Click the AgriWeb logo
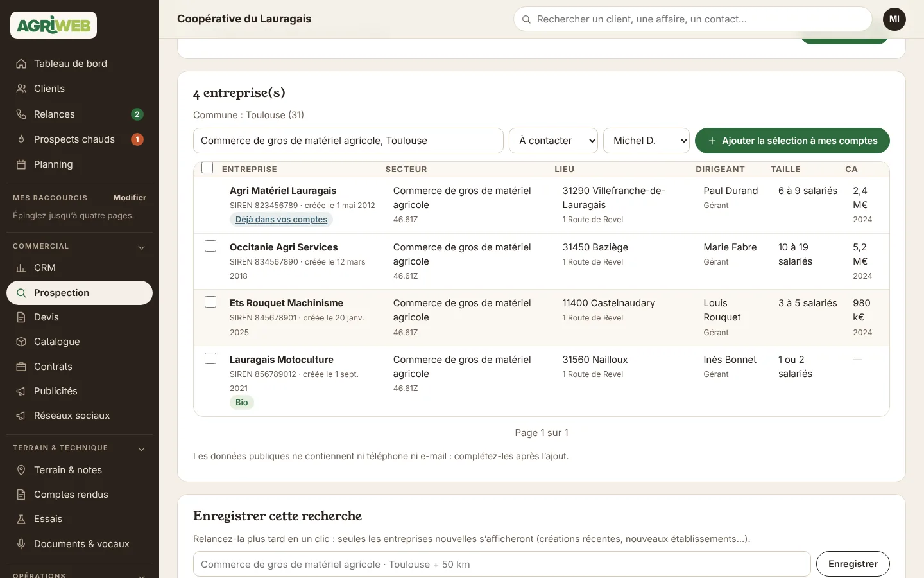This screenshot has height=578, width=924. pyautogui.click(x=53, y=25)
